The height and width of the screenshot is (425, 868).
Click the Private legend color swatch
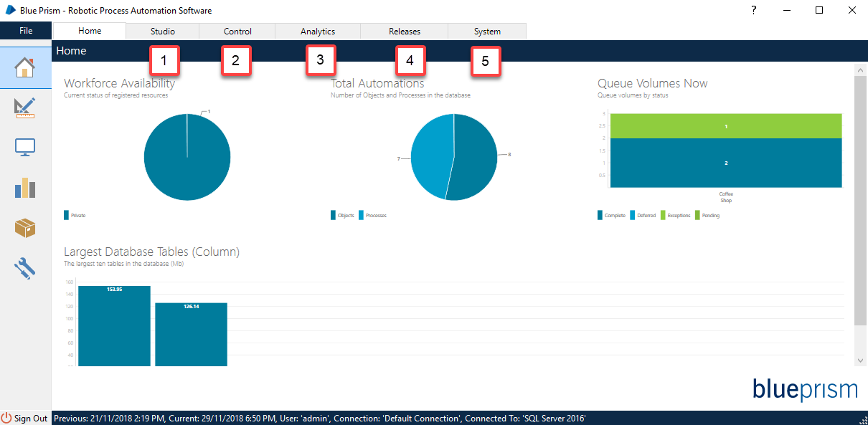(67, 215)
